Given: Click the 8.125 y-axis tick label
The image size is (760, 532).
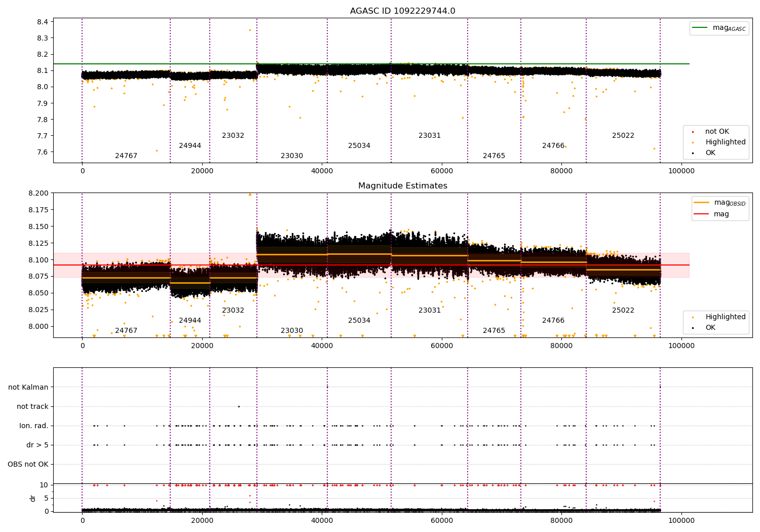Looking at the screenshot, I should click(39, 243).
